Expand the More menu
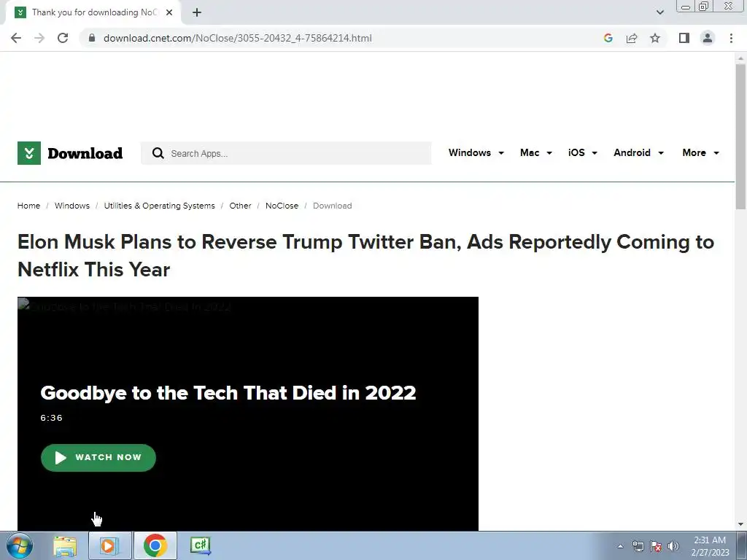Image resolution: width=747 pixels, height=560 pixels. (700, 153)
